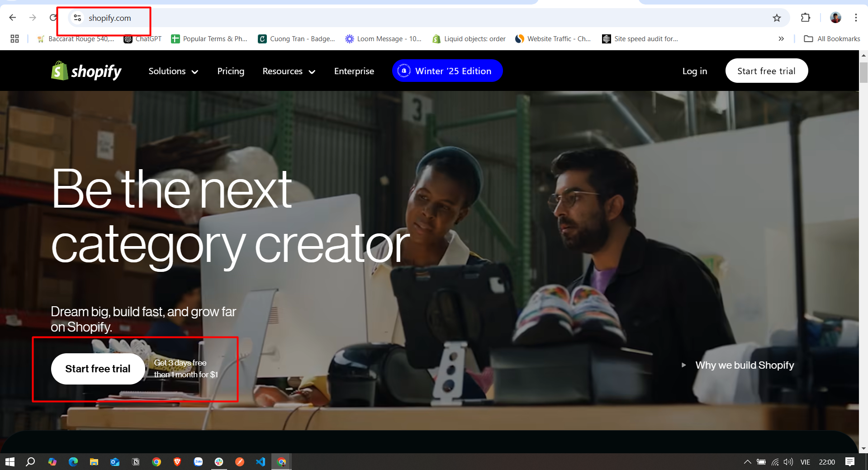Open Cuong Tran - Badge... bookmark
This screenshot has width=868, height=470.
tap(296, 39)
